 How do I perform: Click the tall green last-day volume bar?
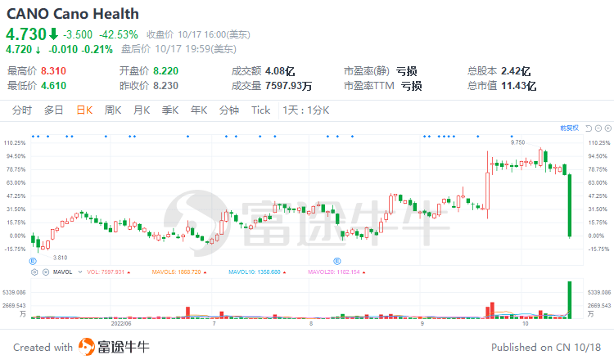[569, 300]
